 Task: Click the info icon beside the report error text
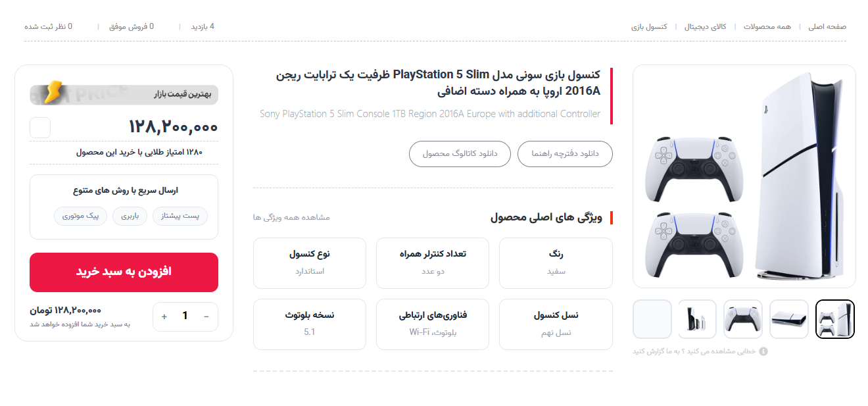763,351
